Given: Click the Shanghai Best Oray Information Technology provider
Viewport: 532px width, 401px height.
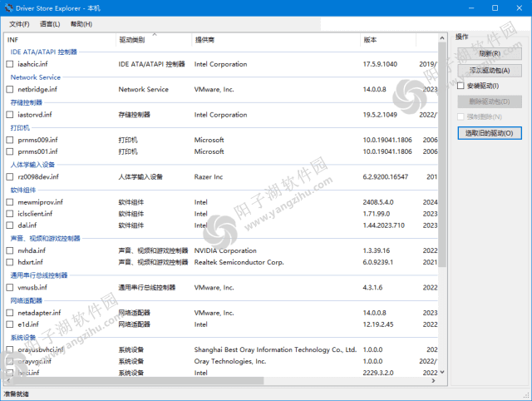Looking at the screenshot, I should pyautogui.click(x=275, y=349).
